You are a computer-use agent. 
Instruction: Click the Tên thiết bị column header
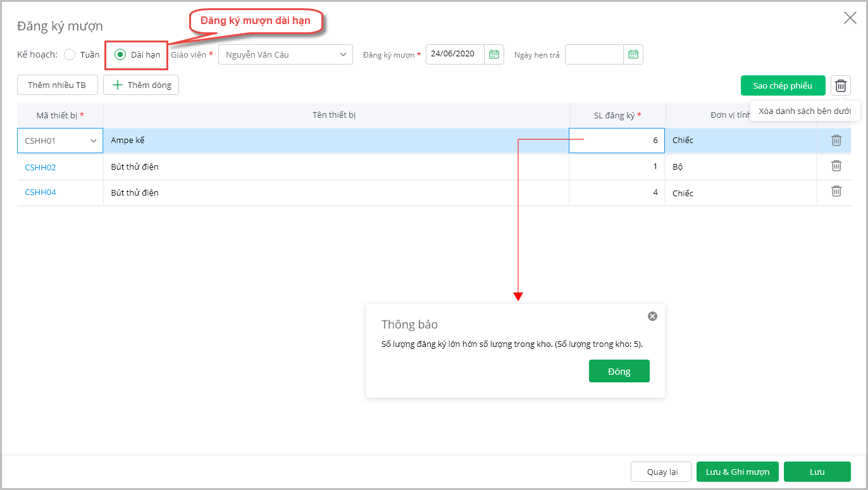pyautogui.click(x=336, y=115)
